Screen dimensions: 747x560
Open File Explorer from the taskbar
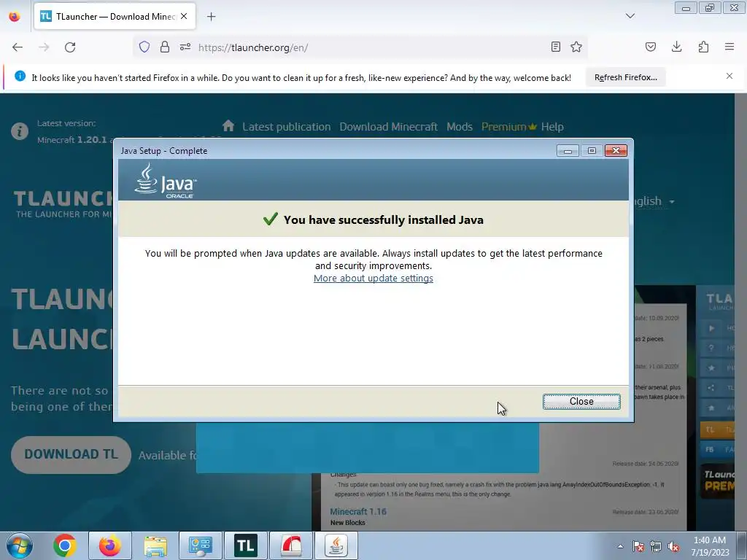click(x=155, y=545)
